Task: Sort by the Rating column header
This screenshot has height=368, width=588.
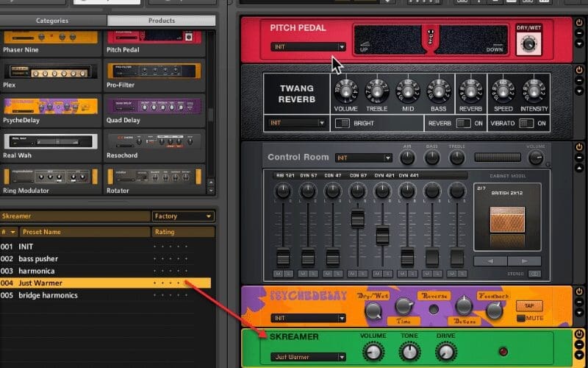Action: click(x=183, y=232)
